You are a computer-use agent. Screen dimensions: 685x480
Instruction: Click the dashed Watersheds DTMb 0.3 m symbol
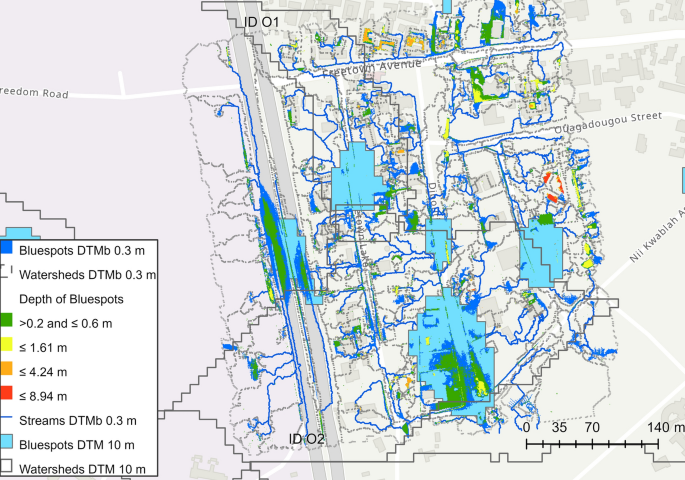[6, 271]
